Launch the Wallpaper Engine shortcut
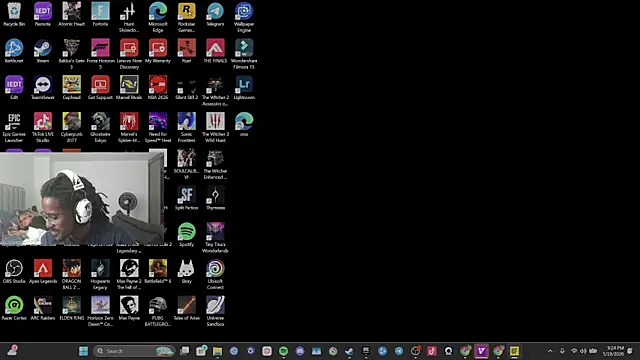 tap(244, 17)
